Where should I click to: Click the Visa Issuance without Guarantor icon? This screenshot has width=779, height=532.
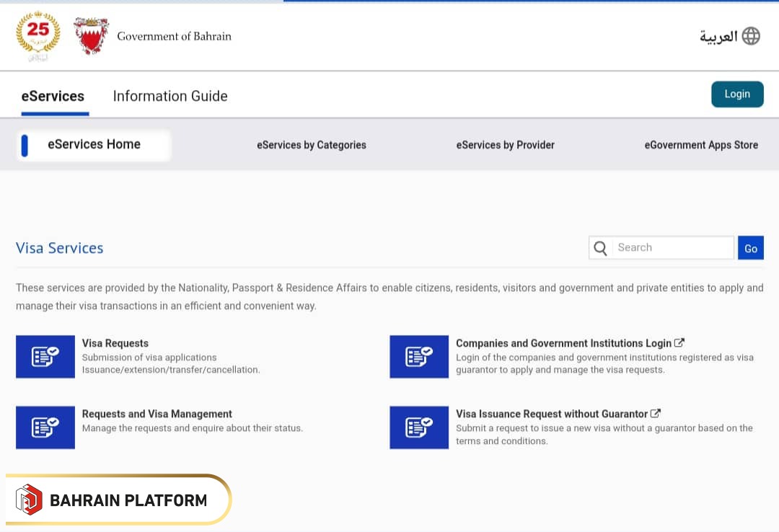click(419, 427)
